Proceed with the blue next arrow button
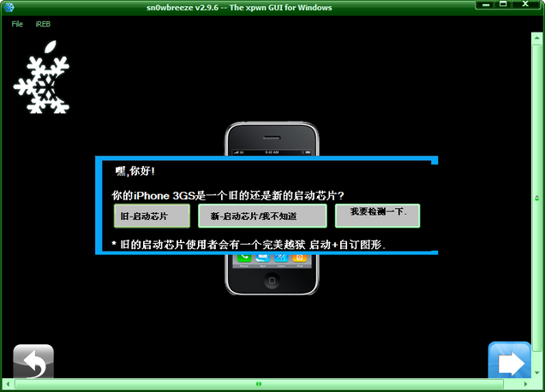The width and height of the screenshot is (545, 392). (x=510, y=360)
